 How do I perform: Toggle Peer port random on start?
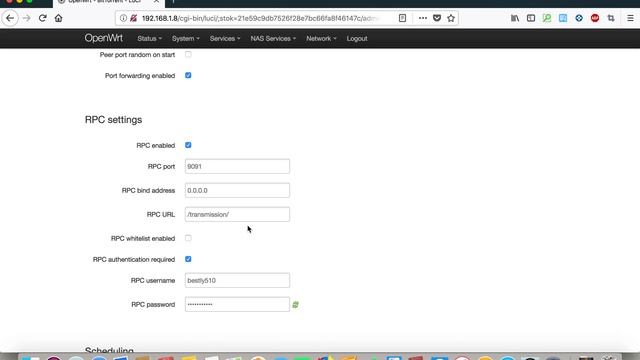[188, 54]
